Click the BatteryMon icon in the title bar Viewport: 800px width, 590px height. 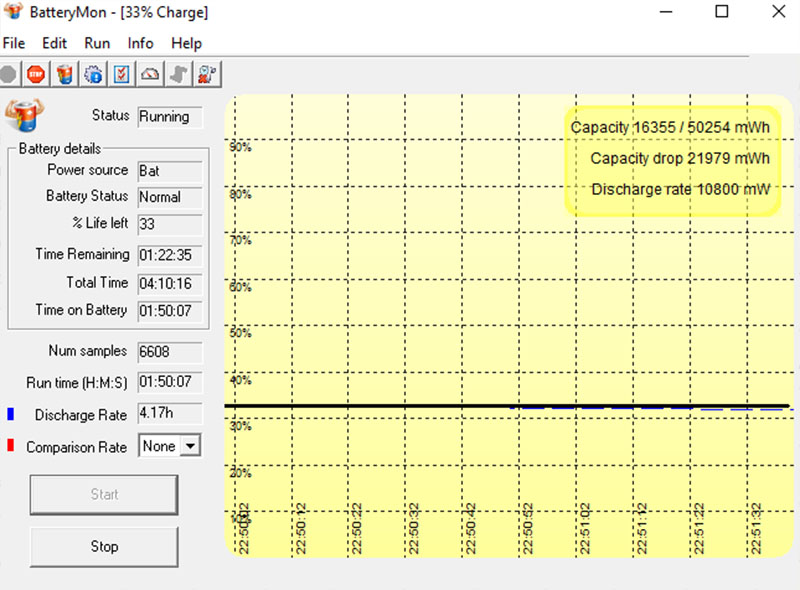pos(13,11)
